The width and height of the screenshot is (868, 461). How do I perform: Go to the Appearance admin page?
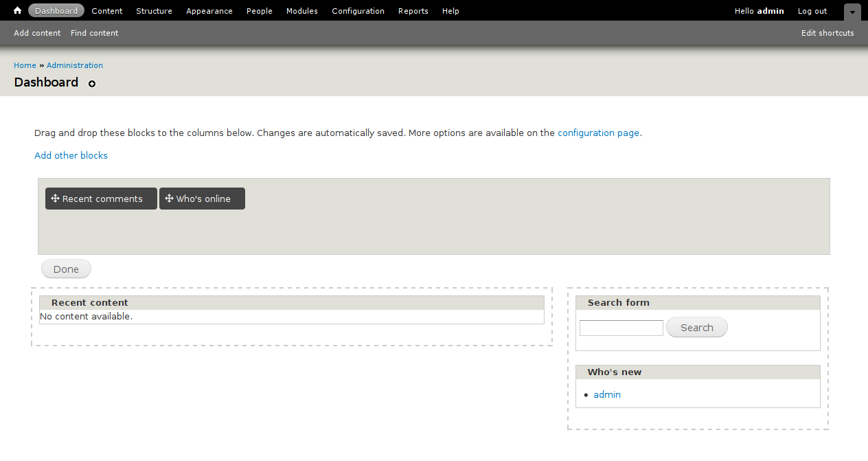[x=209, y=11]
